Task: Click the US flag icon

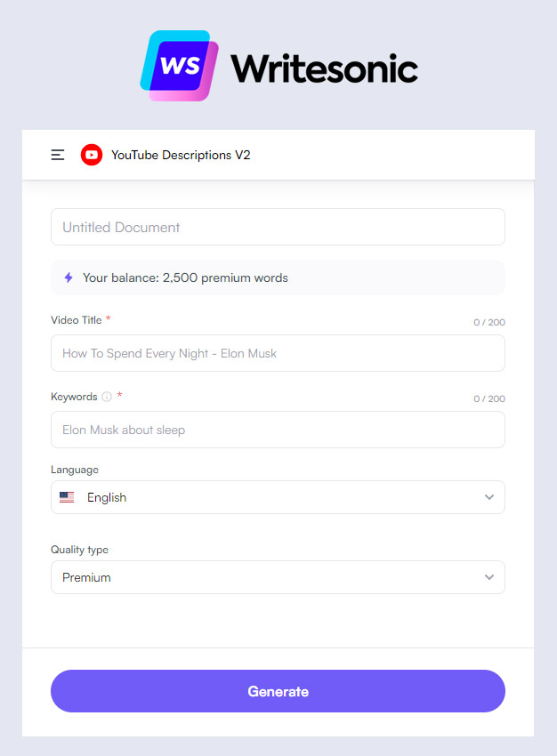Action: 67,497
